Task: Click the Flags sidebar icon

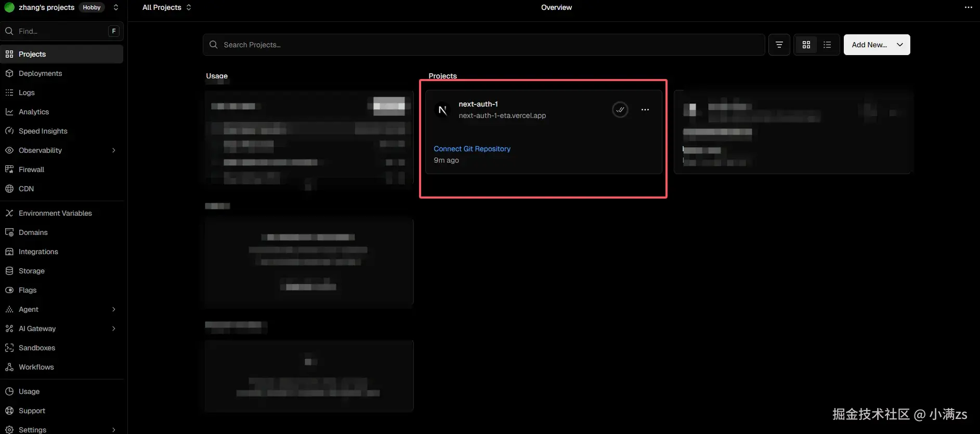Action: [9, 290]
